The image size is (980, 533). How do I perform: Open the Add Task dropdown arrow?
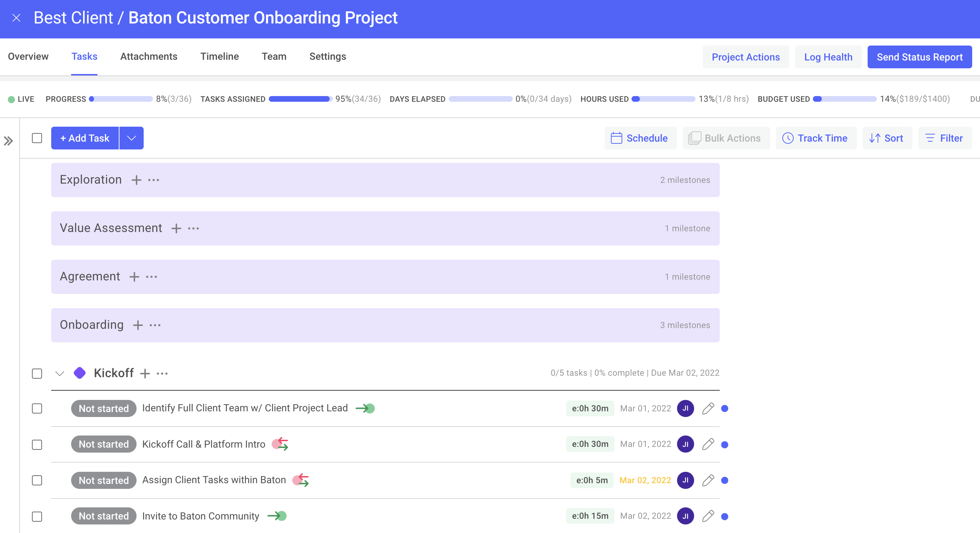tap(131, 138)
